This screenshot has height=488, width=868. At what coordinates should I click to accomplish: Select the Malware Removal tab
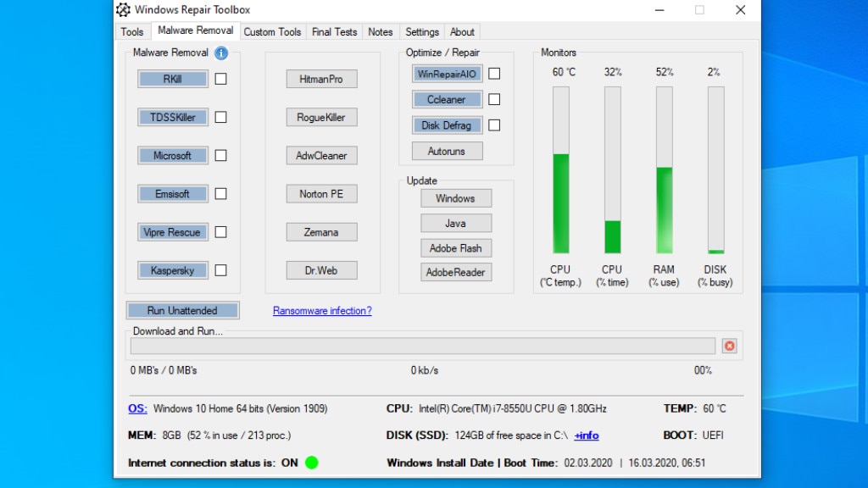point(196,31)
